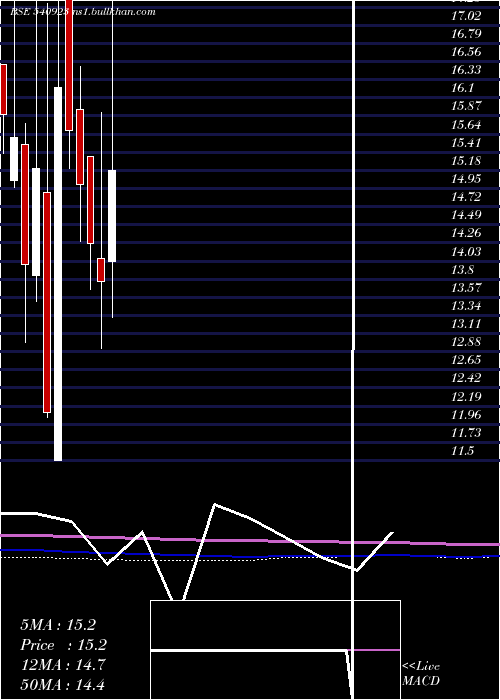Viewport: 500px width, 700px height.
Task: Click the <<Live MACD label
Action: [x=421, y=674]
